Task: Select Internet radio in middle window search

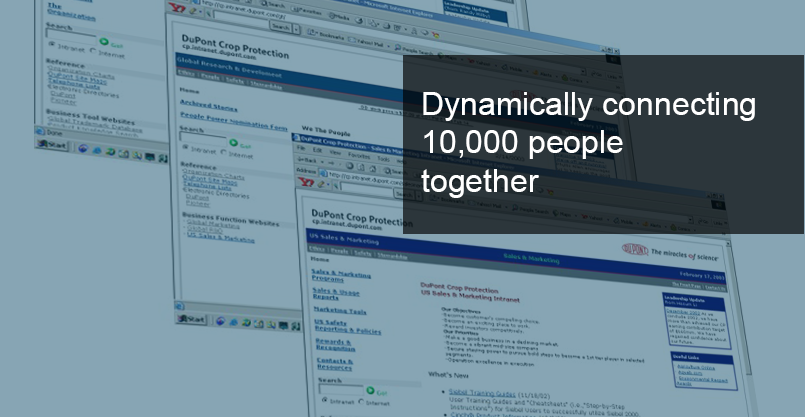Action: (223, 151)
